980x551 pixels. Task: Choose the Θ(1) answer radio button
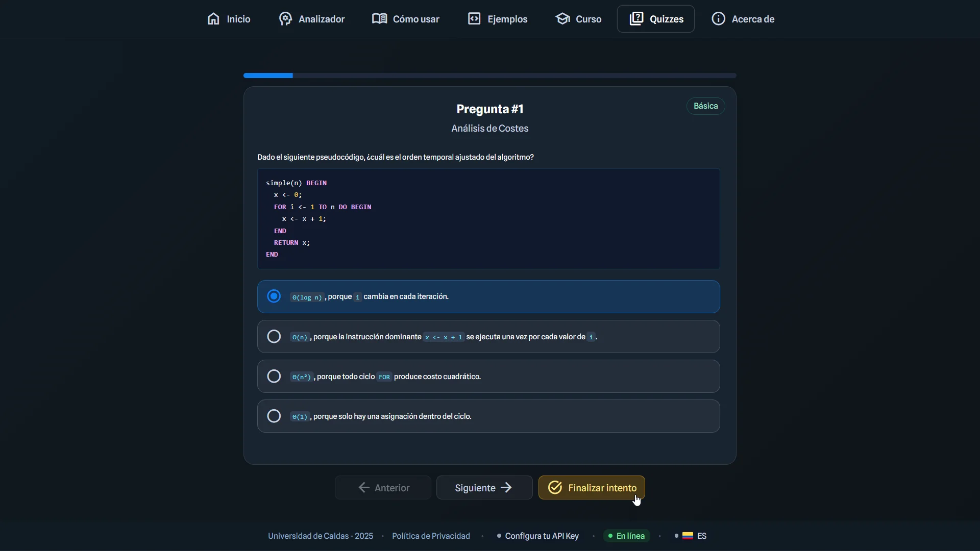[274, 416]
